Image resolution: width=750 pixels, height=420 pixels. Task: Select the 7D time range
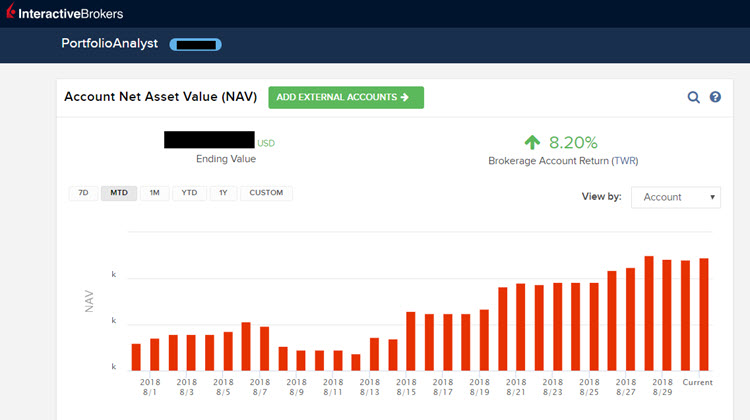[83, 193]
